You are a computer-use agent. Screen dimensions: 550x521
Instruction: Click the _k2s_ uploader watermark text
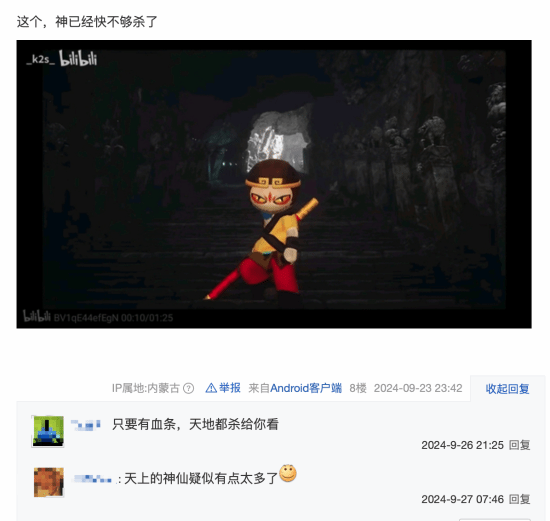(41, 59)
